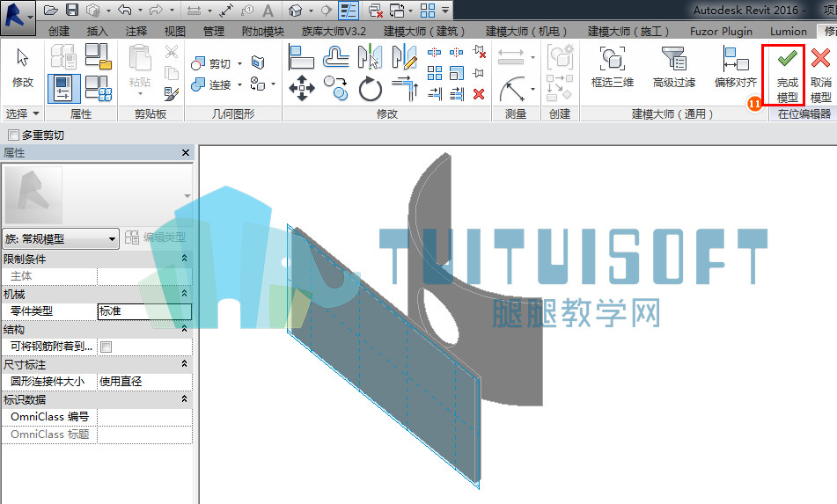Click the Redo arrow icon
837x504 pixels.
(156, 11)
